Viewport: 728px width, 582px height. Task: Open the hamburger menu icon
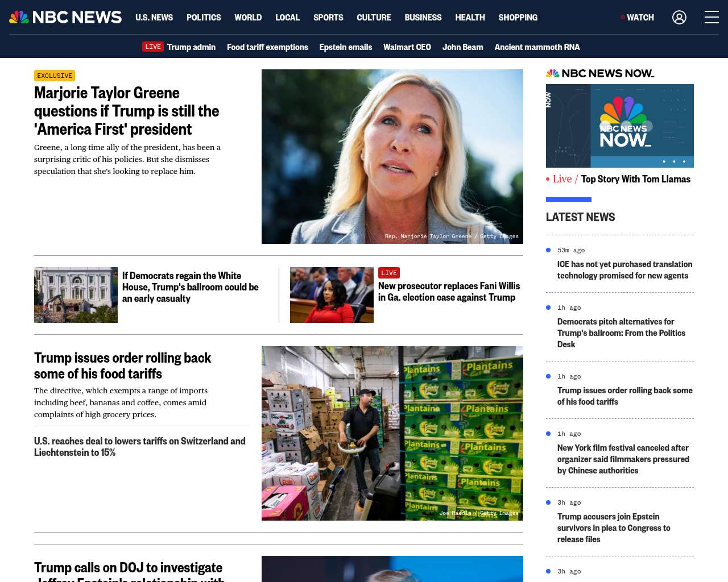pyautogui.click(x=712, y=18)
